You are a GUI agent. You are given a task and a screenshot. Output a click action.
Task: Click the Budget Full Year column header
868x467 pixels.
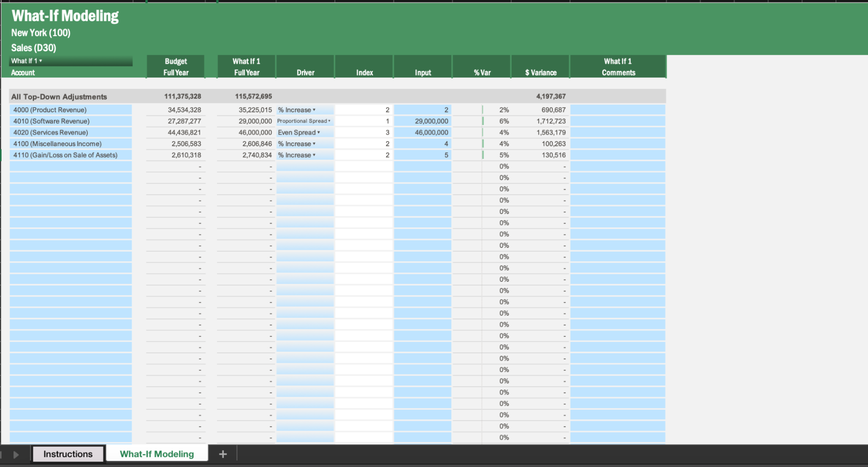point(176,67)
